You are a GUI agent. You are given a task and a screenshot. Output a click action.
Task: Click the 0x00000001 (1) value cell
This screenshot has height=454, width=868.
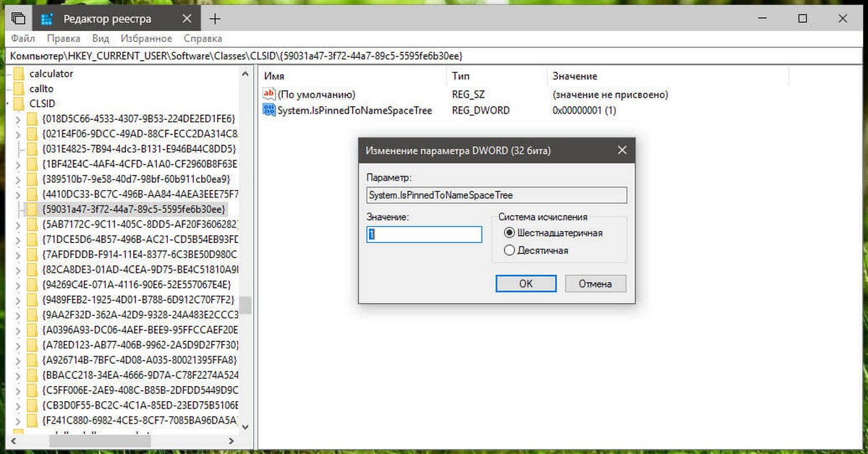584,111
